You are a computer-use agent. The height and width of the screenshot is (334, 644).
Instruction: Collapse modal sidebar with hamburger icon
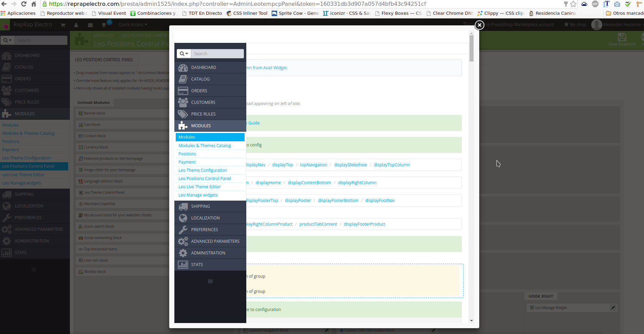point(210,282)
